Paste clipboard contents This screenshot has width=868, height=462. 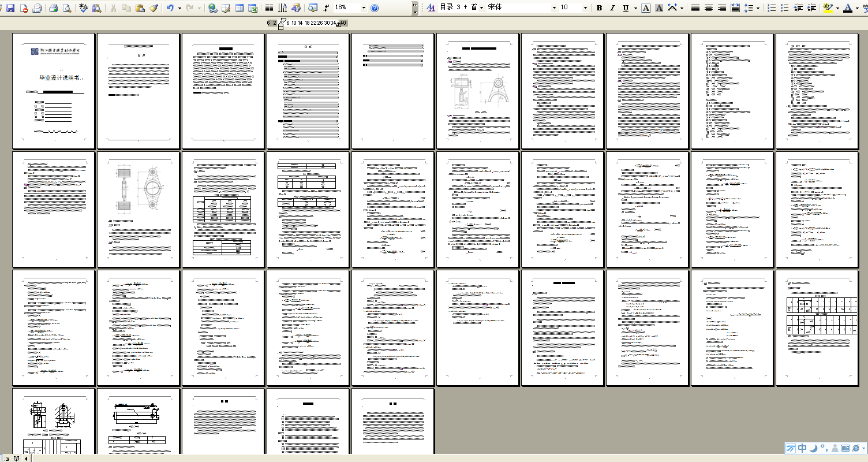pyautogui.click(x=140, y=8)
